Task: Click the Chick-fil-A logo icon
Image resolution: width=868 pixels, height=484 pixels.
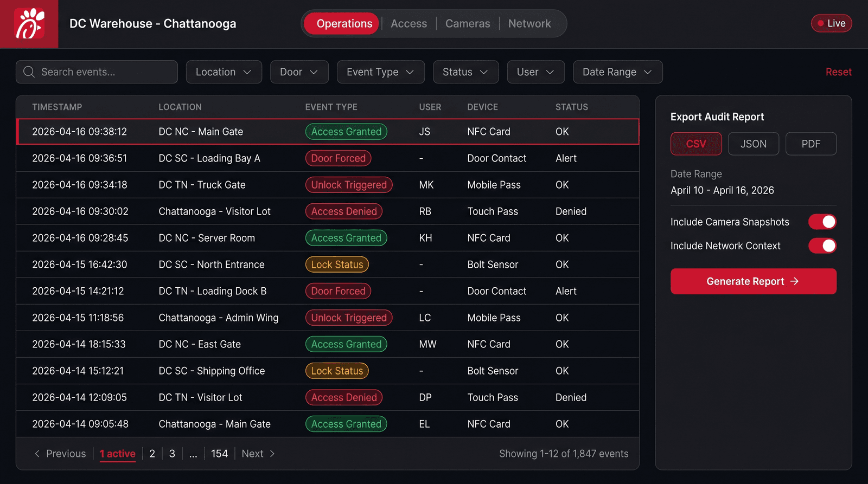Action: pyautogui.click(x=29, y=24)
